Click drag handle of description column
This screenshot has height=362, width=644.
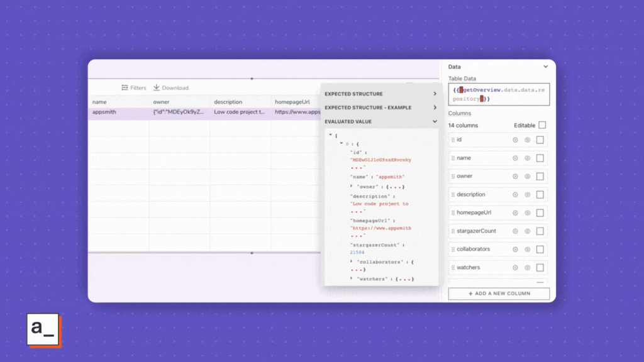pos(452,195)
